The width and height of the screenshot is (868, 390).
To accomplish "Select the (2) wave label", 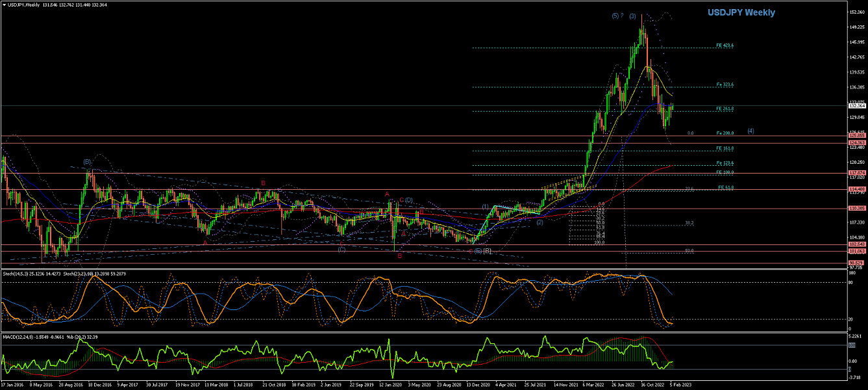I will 539,222.
